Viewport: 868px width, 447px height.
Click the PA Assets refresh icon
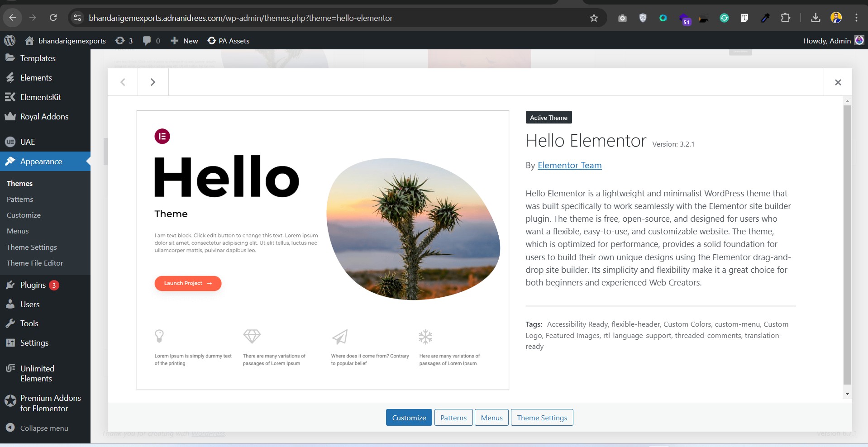(211, 41)
